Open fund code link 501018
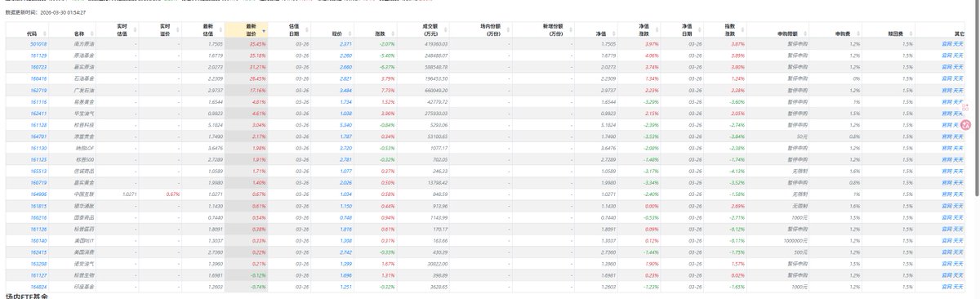The image size is (980, 299). (x=38, y=43)
